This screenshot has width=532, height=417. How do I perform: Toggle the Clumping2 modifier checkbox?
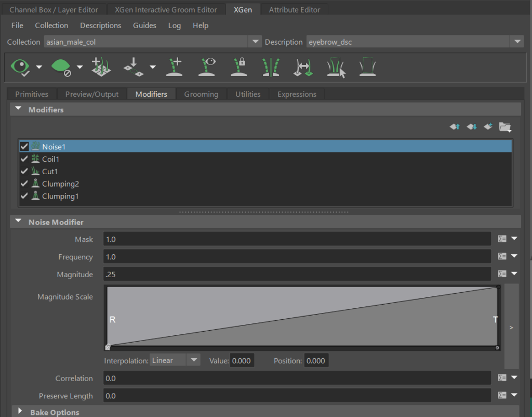[24, 184]
